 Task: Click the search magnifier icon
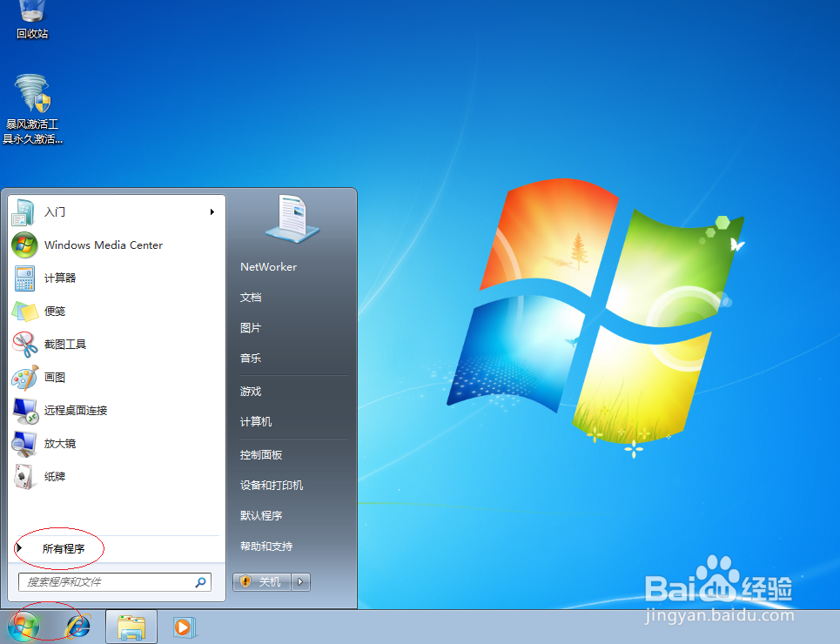(x=200, y=582)
